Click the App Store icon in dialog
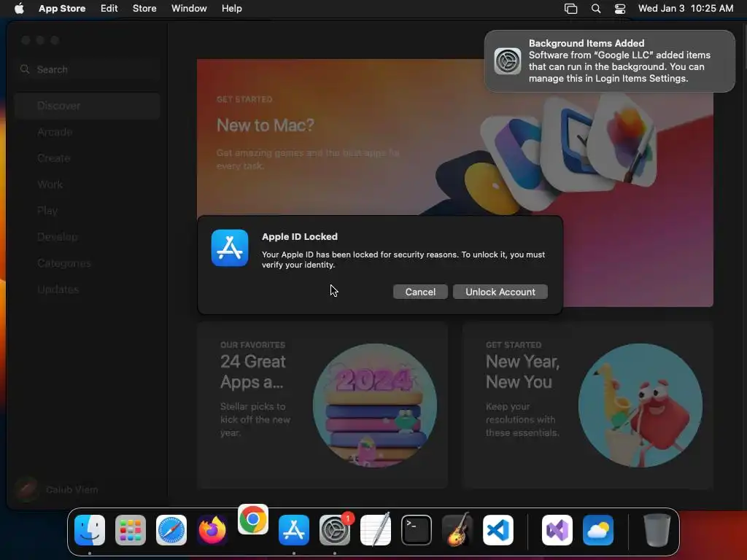747x560 pixels. (x=230, y=248)
